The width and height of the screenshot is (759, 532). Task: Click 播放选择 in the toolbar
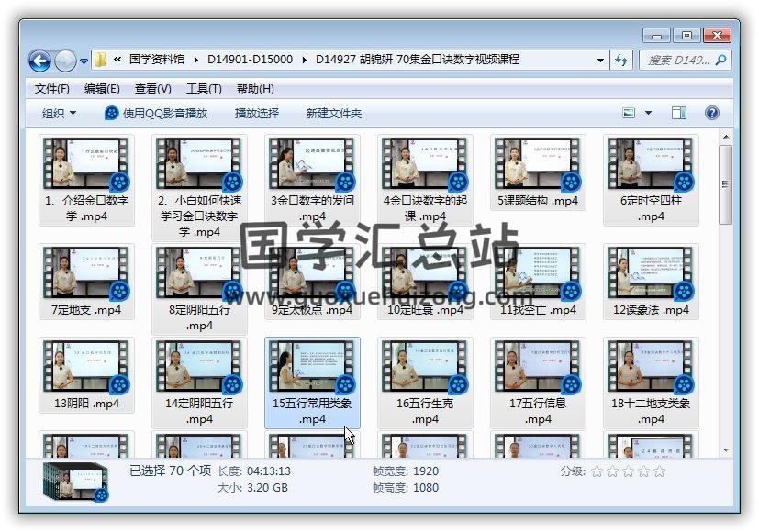tap(257, 114)
